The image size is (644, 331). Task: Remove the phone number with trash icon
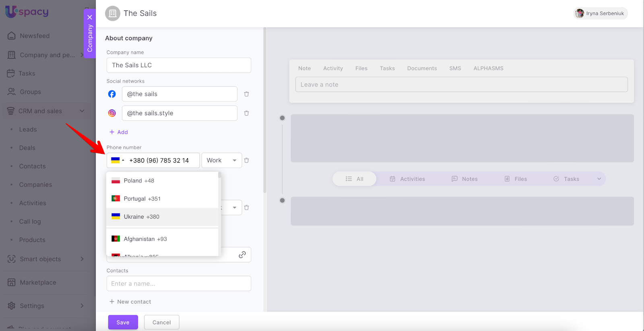click(246, 160)
